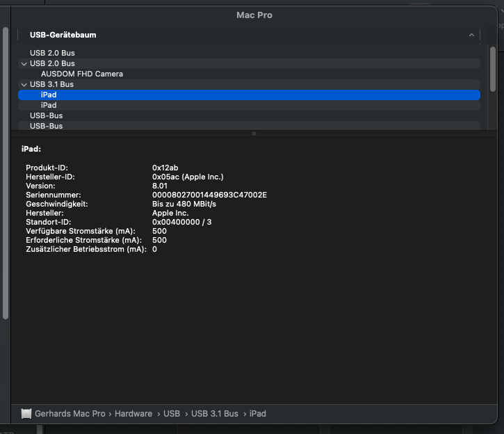Select the first USB-Bus row
This screenshot has width=504, height=434.
pyautogui.click(x=249, y=115)
